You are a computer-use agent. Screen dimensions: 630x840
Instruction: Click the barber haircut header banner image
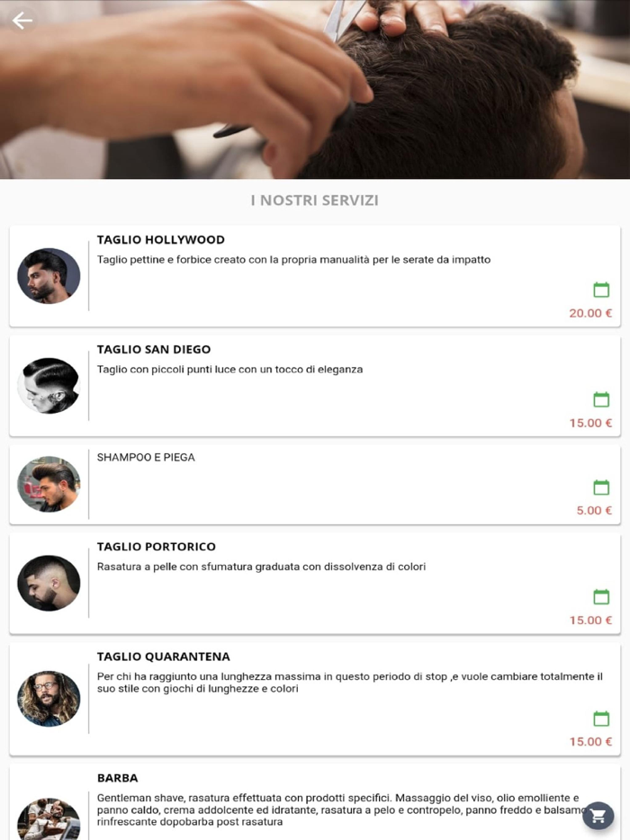click(315, 89)
